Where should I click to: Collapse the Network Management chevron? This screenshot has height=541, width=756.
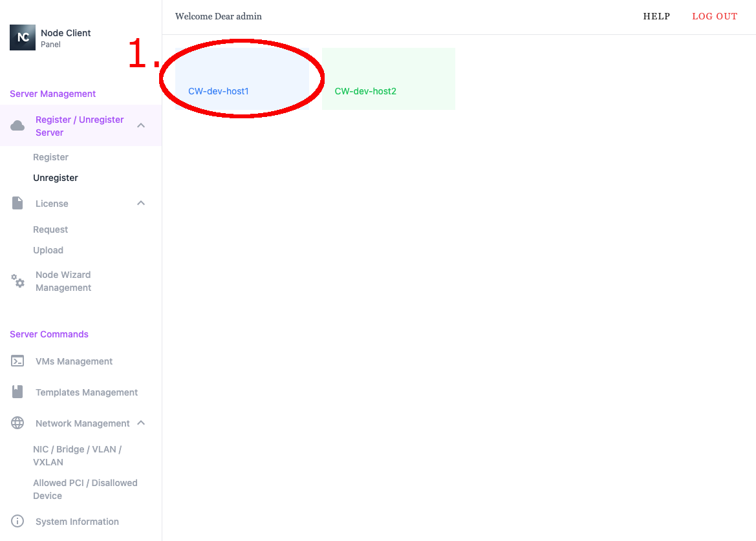(141, 423)
